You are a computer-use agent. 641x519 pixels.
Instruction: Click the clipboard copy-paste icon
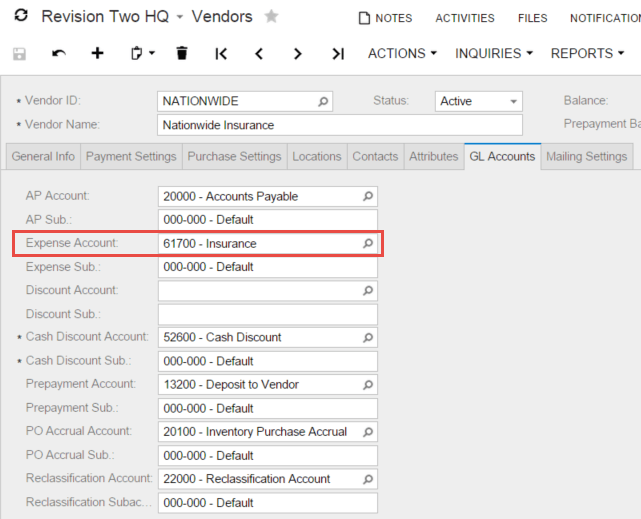pos(137,54)
